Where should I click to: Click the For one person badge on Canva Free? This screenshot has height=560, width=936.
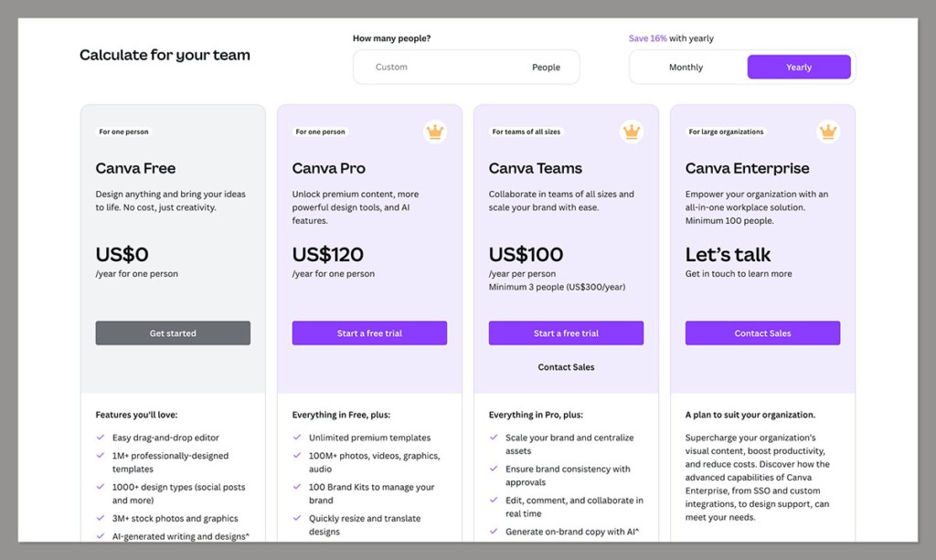122,132
